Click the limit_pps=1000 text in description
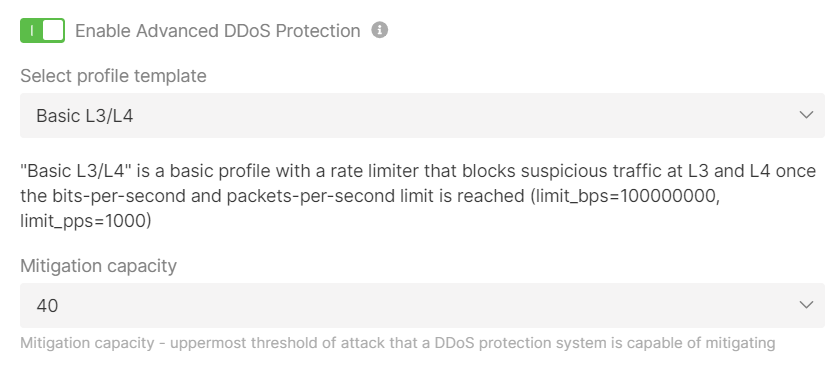840x377 pixels. pos(86,221)
